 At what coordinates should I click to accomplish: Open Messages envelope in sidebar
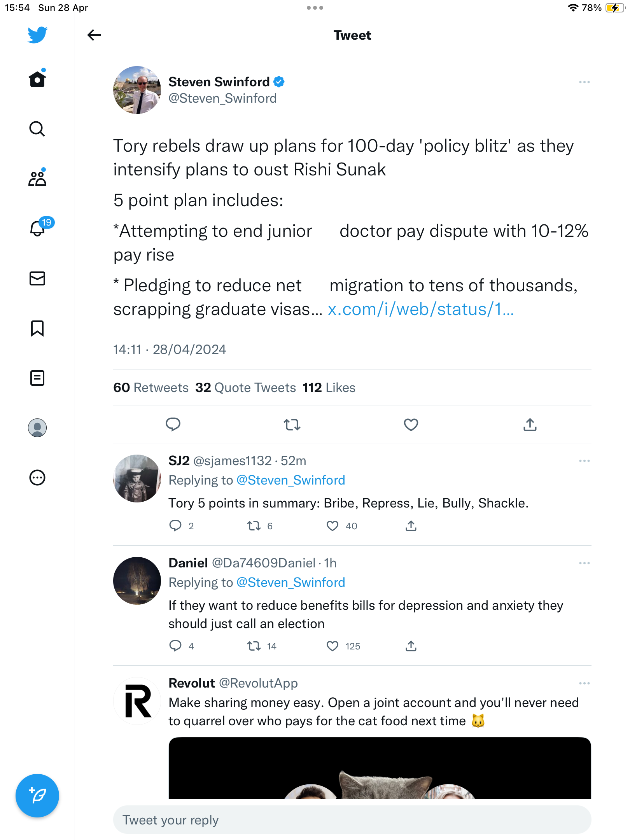pyautogui.click(x=37, y=278)
